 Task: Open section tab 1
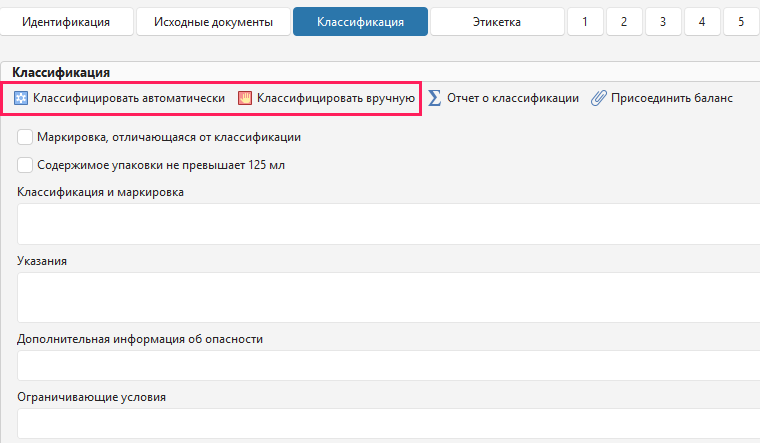click(586, 22)
